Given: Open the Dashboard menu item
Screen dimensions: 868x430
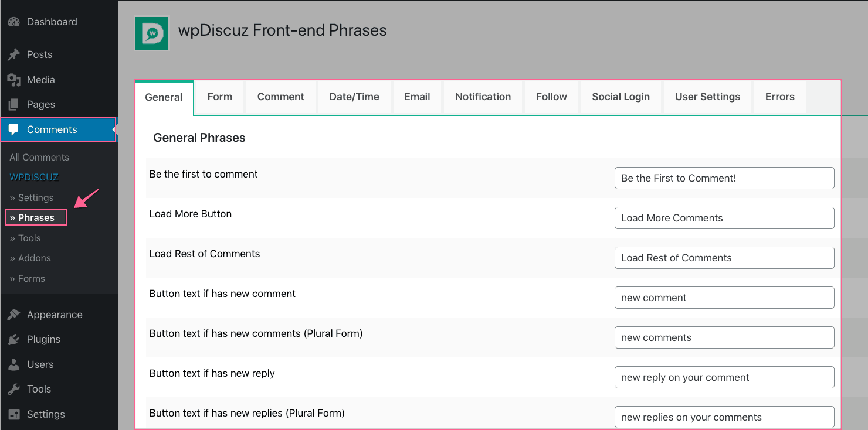Looking at the screenshot, I should 59,22.
